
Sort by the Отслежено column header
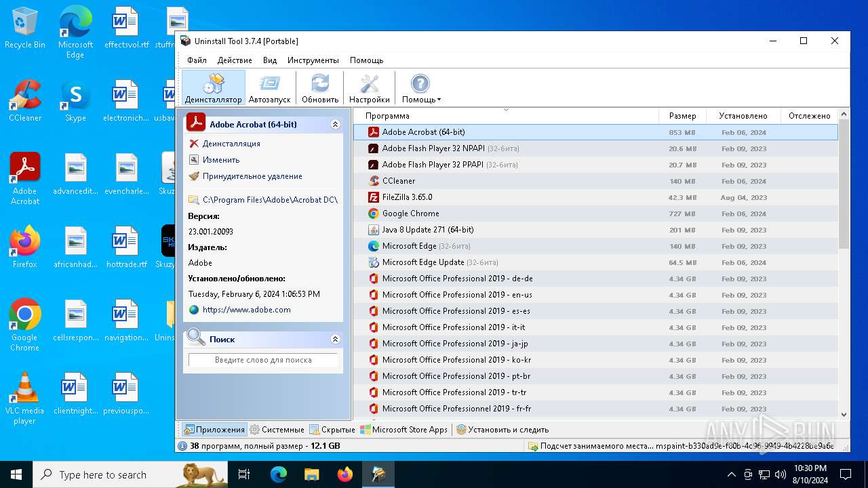pyautogui.click(x=809, y=116)
